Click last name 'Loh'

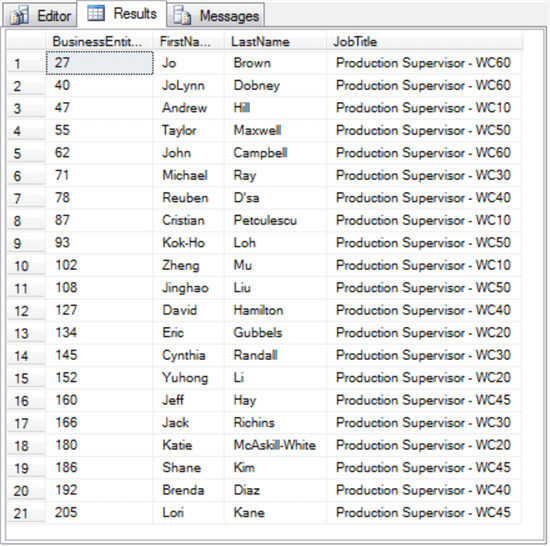(244, 243)
